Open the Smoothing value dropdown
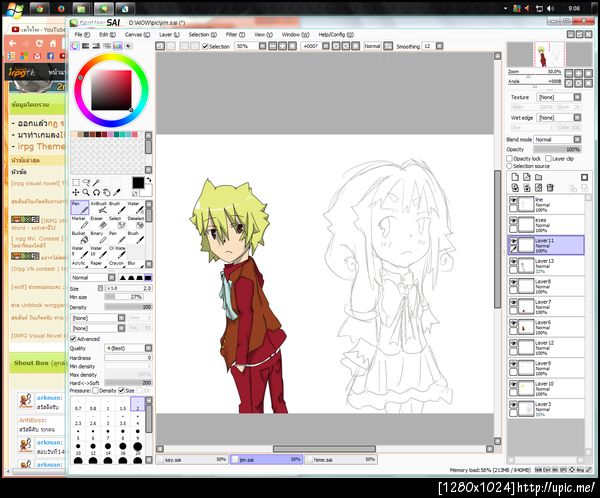Viewport: 600px width, 498px height. [x=439, y=46]
